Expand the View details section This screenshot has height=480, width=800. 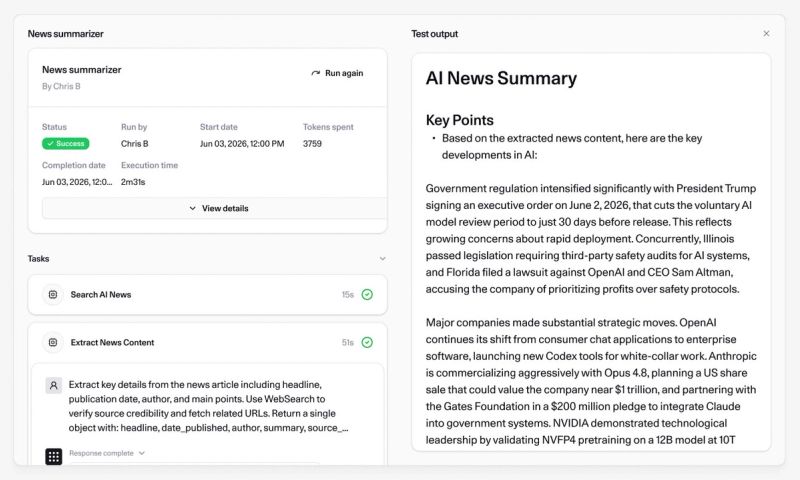[x=214, y=208]
